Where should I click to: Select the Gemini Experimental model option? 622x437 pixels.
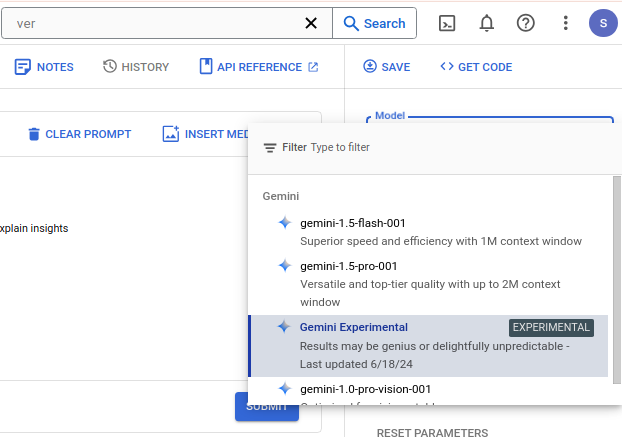click(428, 346)
